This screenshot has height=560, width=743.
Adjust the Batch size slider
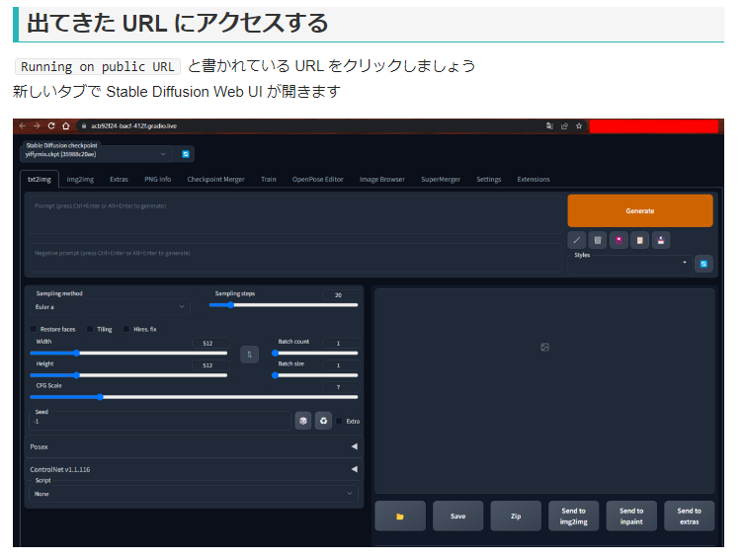(314, 375)
